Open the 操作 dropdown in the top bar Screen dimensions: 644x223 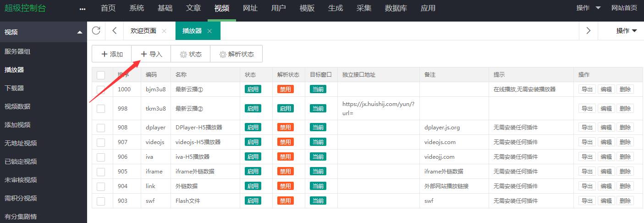[x=589, y=8]
